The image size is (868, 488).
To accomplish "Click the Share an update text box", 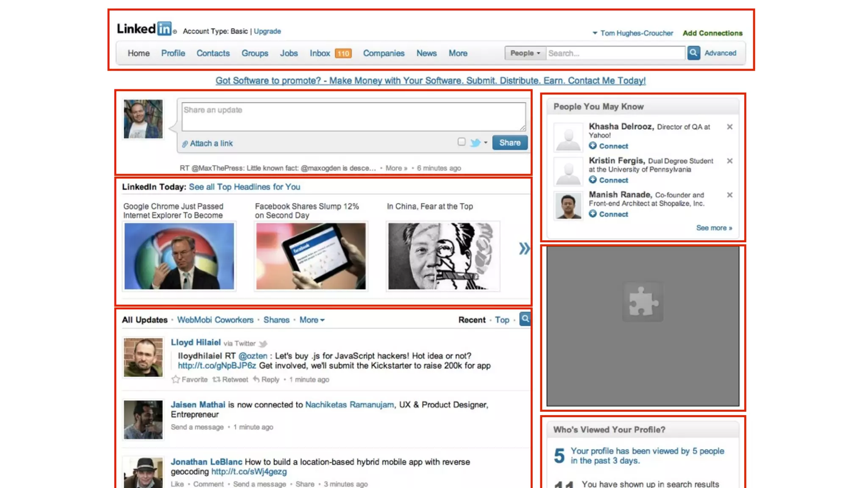I will point(353,116).
